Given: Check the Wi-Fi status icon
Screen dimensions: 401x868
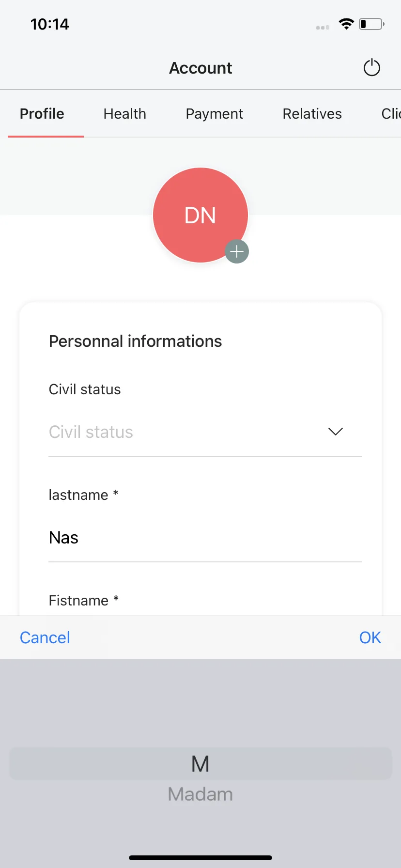Looking at the screenshot, I should coord(346,24).
